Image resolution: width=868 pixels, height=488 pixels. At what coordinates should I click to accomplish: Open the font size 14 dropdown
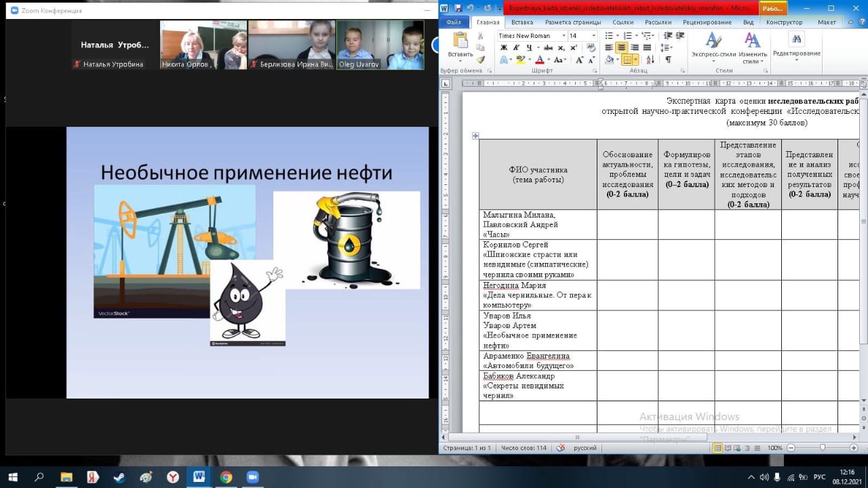[x=583, y=35]
